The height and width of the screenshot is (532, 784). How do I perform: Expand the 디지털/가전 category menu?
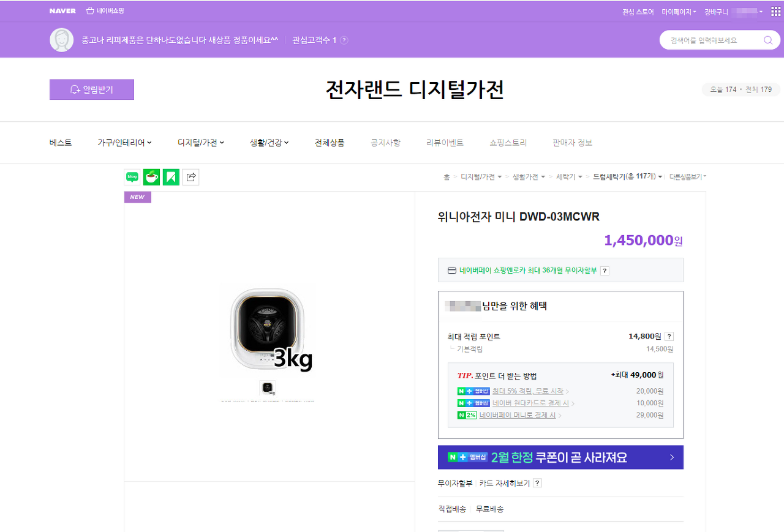(x=201, y=143)
